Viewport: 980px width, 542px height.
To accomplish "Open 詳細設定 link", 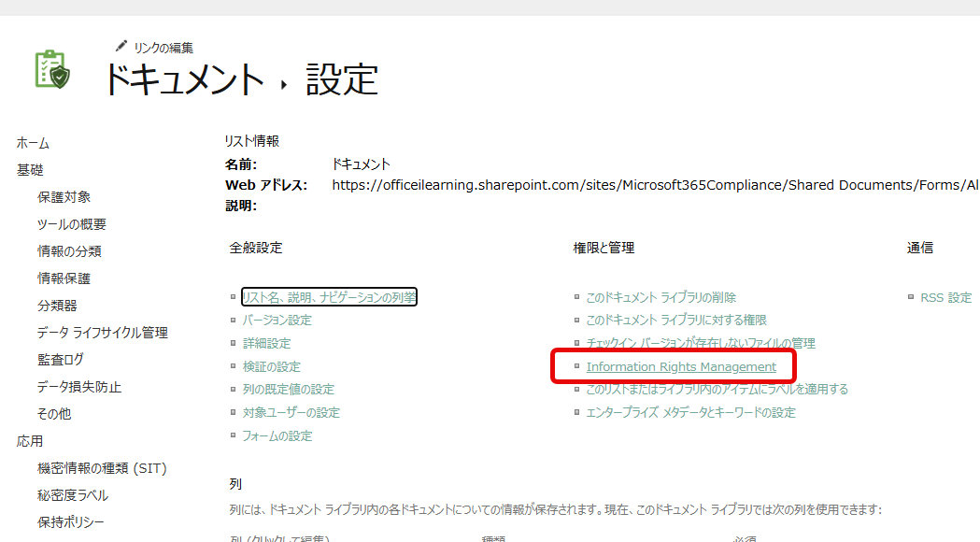I will click(x=266, y=344).
